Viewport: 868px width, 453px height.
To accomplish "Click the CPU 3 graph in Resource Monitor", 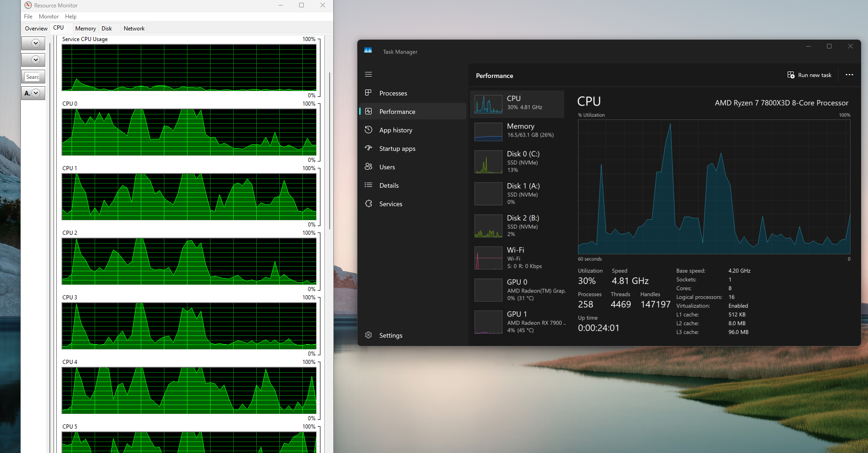I will click(189, 326).
